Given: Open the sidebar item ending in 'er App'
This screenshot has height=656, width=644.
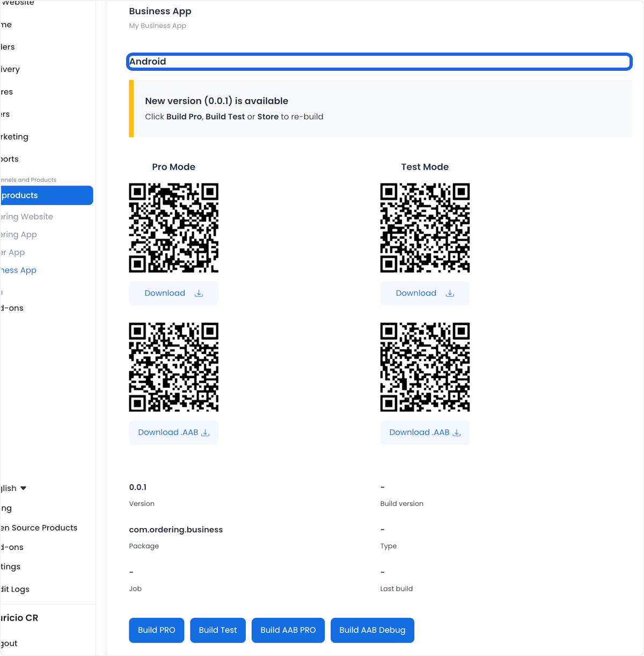Looking at the screenshot, I should (13, 252).
